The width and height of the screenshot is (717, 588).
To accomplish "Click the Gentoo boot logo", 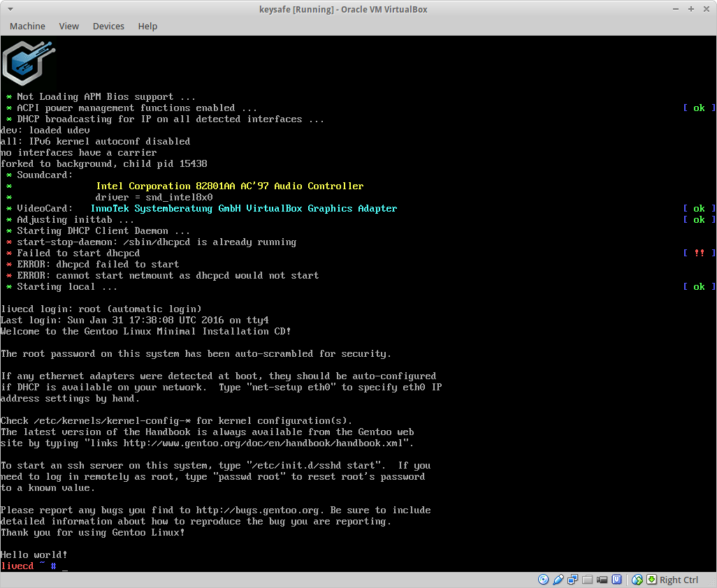I will pyautogui.click(x=29, y=63).
